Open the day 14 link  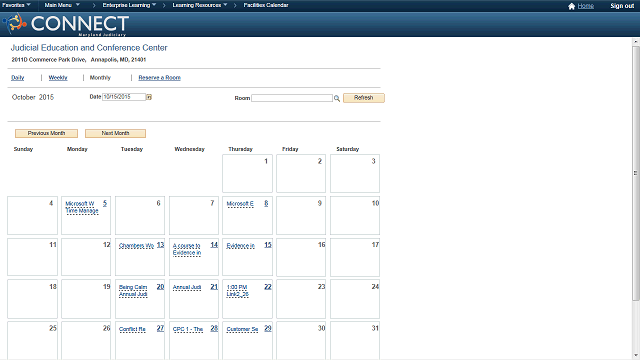coord(214,245)
